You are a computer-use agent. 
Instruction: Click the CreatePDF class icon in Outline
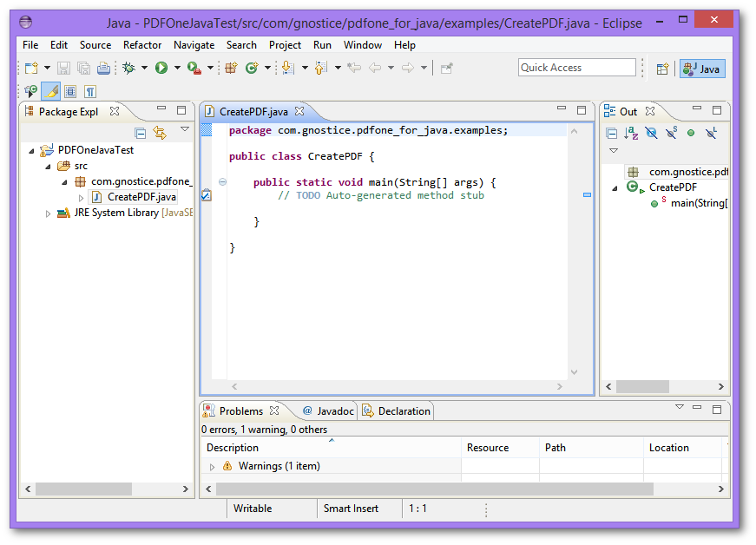632,187
